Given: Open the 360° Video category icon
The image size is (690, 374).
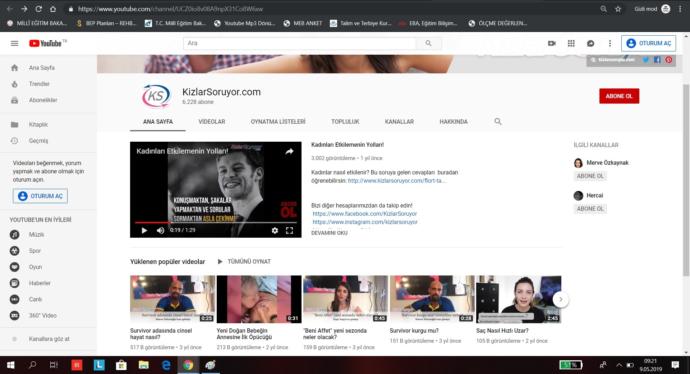Looking at the screenshot, I should pyautogui.click(x=15, y=315).
